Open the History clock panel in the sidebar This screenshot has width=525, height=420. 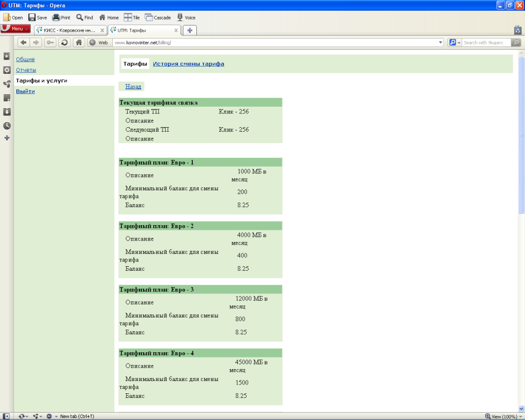[x=7, y=126]
